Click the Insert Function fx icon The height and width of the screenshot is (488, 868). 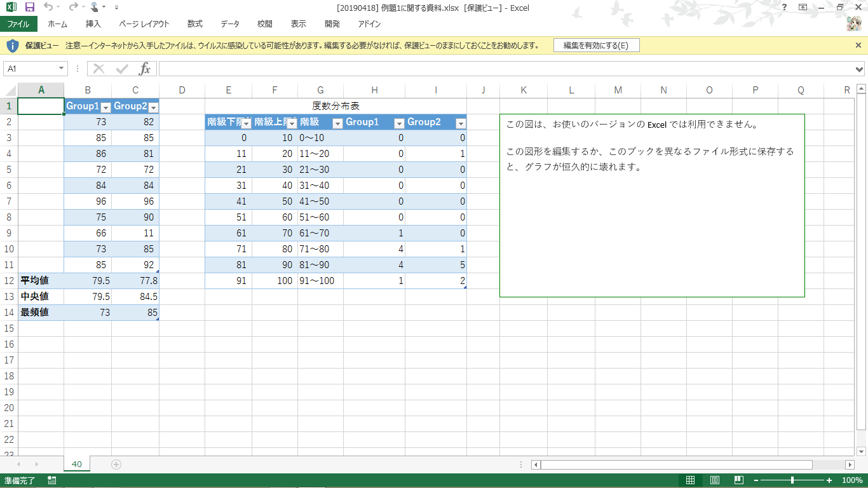point(145,69)
